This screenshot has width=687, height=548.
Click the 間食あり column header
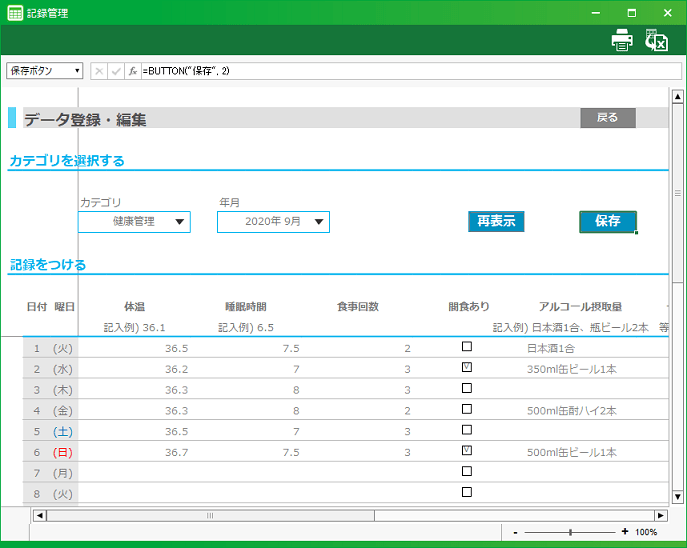click(469, 307)
